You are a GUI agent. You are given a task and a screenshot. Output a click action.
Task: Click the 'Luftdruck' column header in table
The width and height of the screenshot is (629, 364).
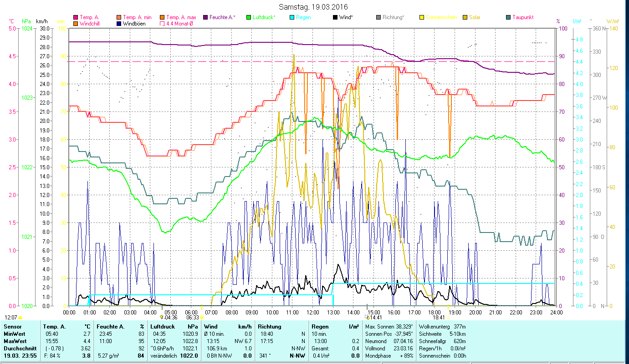[x=164, y=327]
